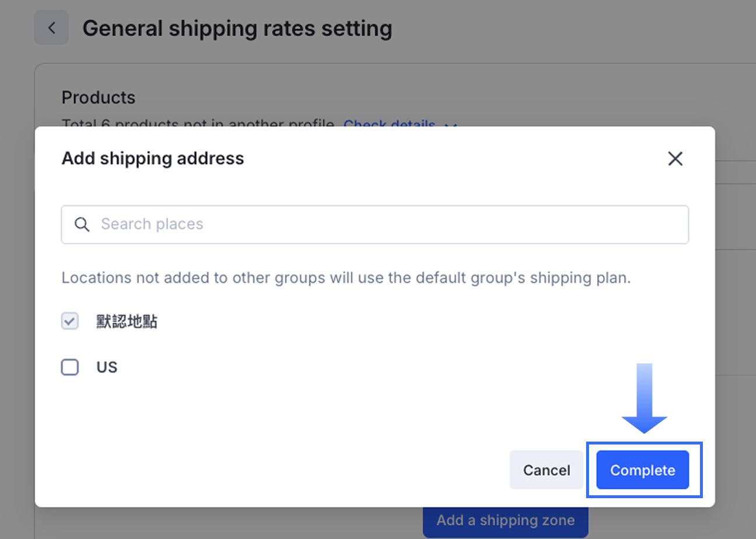
Task: Click the magnifier icon in the search box
Action: (x=82, y=225)
